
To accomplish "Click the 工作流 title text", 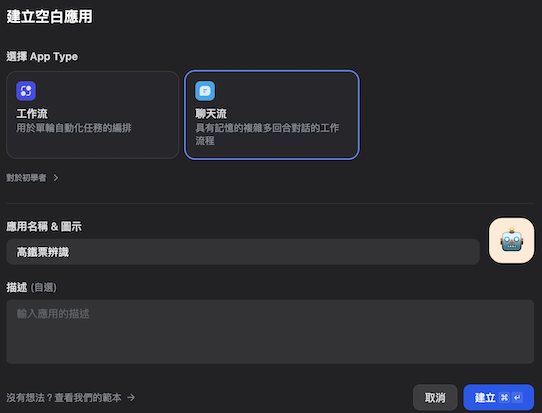I will click(32, 113).
